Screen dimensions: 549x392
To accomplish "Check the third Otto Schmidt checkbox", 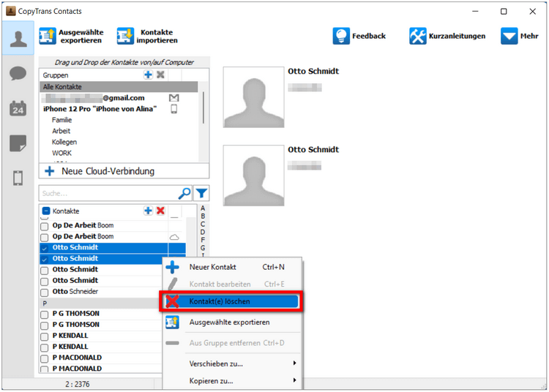I will click(45, 271).
